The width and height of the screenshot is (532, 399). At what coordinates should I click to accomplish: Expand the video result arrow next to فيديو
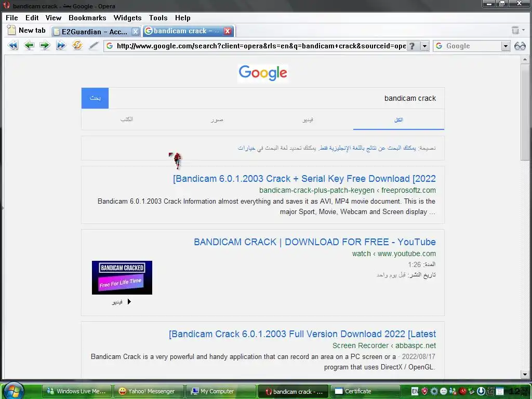(x=129, y=302)
